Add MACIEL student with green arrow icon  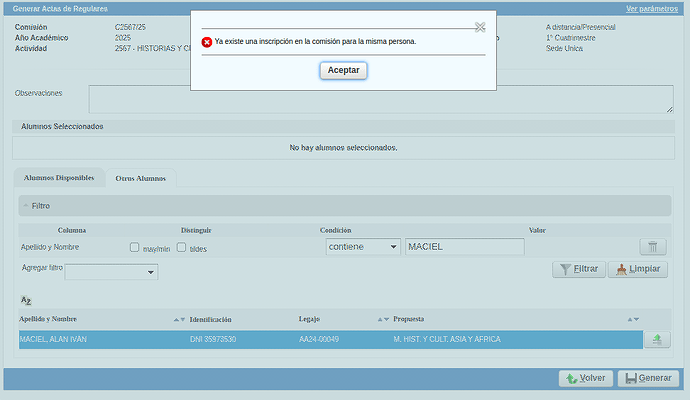pos(657,339)
